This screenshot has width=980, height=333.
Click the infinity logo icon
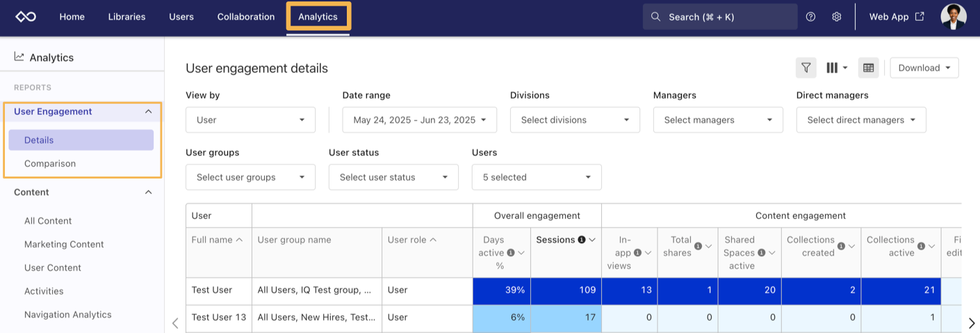26,17
